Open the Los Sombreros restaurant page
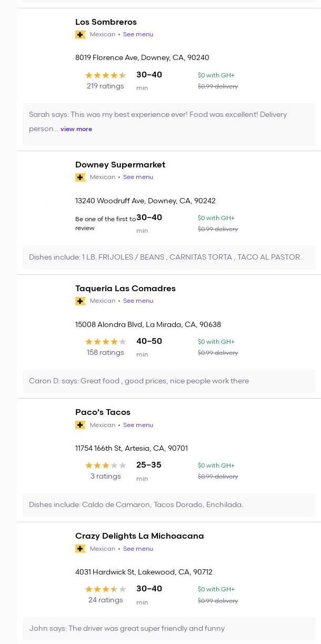This screenshot has width=321, height=644. [106, 22]
